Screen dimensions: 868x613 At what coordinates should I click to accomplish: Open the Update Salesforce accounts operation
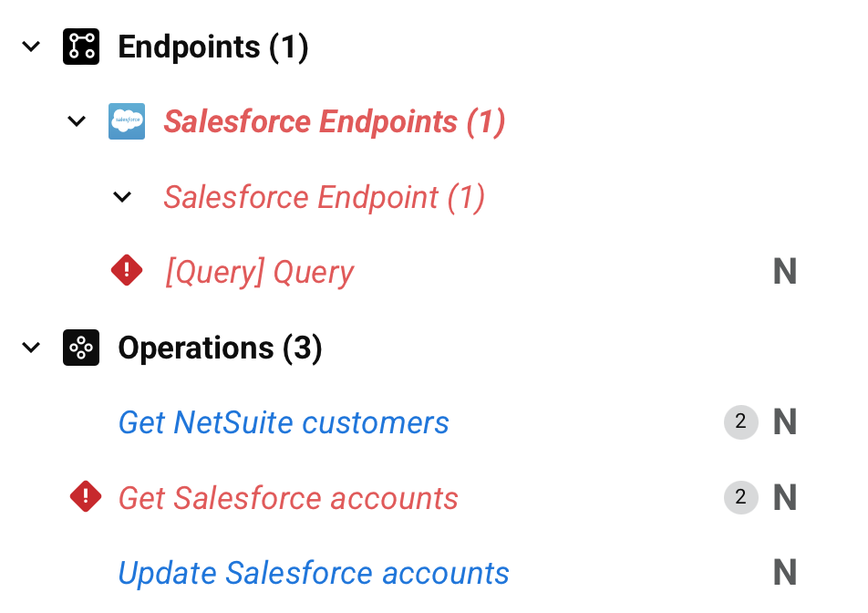pos(314,573)
